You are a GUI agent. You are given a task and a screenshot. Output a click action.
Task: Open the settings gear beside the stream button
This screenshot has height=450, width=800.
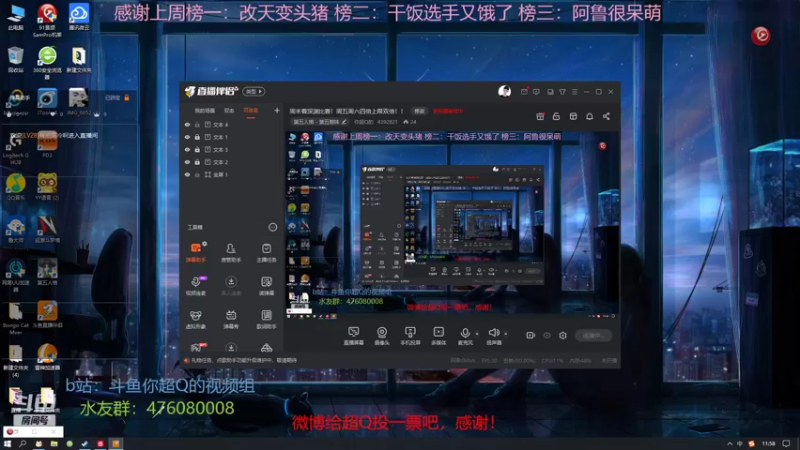point(563,335)
